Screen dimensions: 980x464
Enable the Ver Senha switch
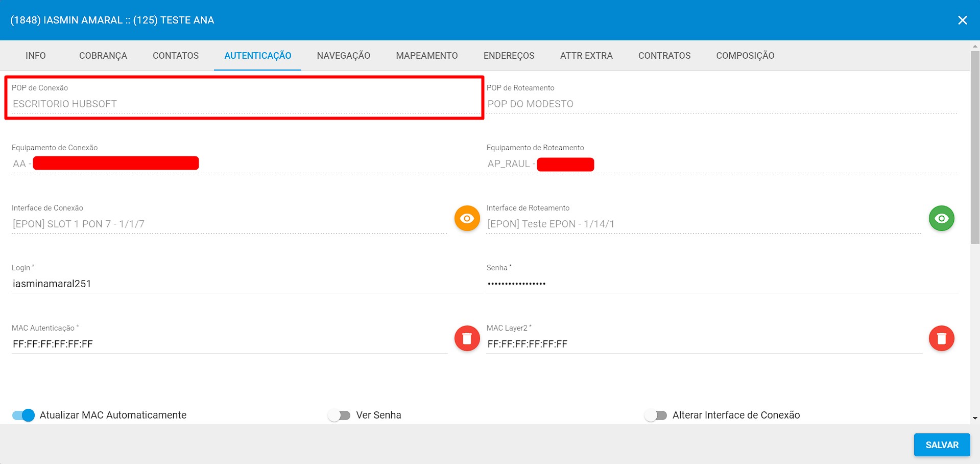339,415
